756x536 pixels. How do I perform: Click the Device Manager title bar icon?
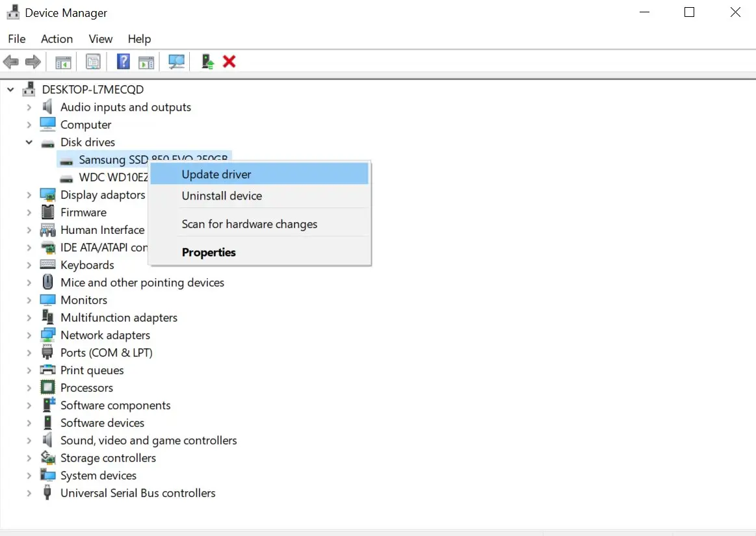coord(13,12)
